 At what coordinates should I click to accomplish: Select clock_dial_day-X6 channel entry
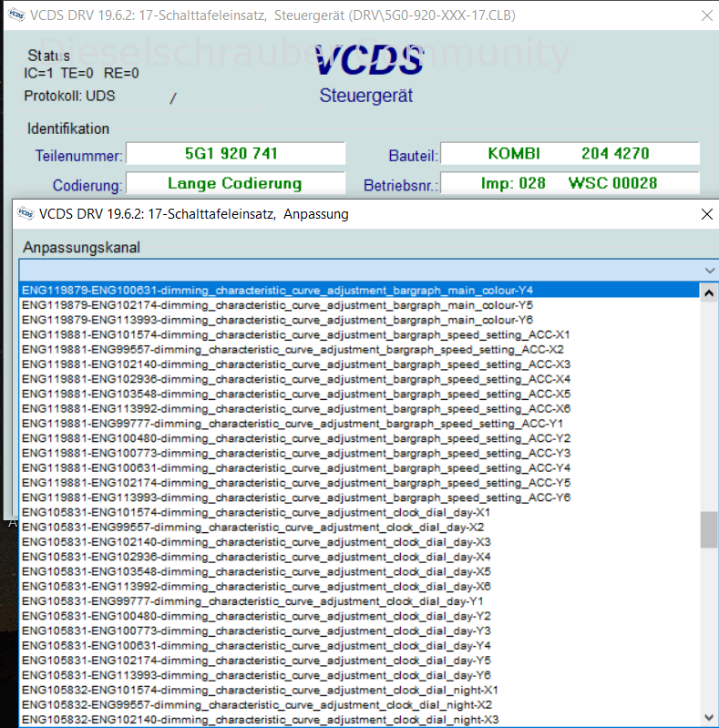click(x=359, y=587)
